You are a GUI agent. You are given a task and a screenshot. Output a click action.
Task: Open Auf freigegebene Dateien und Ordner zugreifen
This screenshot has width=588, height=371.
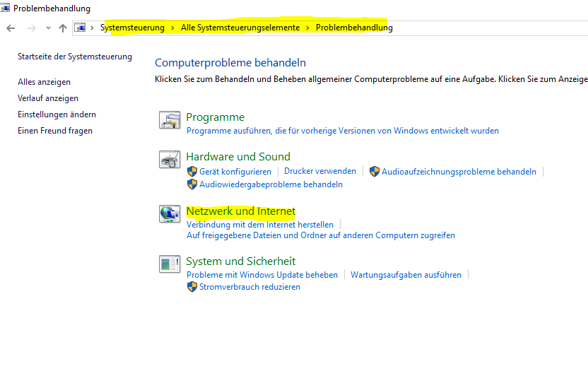(x=321, y=235)
